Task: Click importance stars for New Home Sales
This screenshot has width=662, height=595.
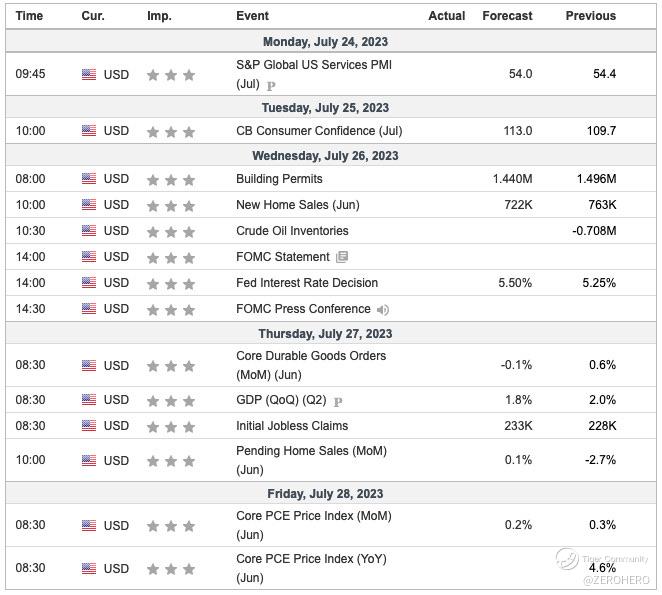Action: [x=170, y=205]
